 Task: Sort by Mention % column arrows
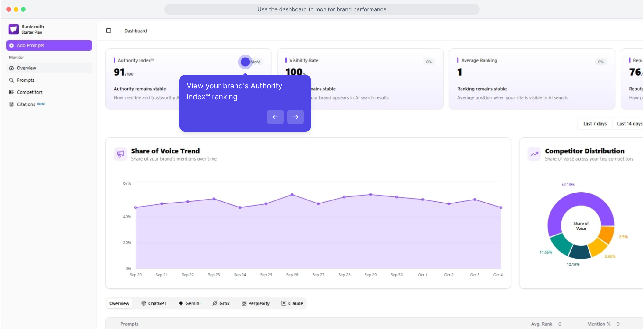[x=618, y=324]
